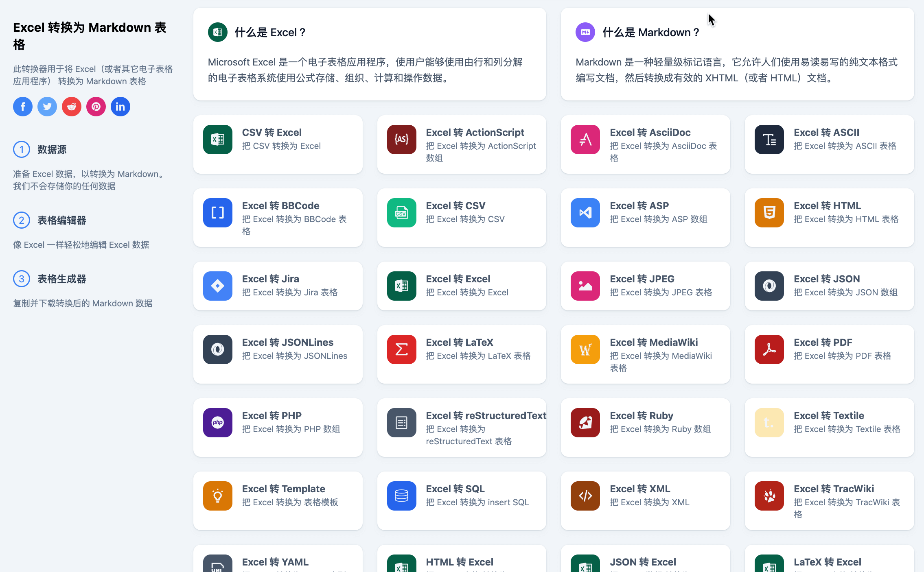Jump to step 3 表格生成器
This screenshot has width=924, height=572.
tap(50, 279)
